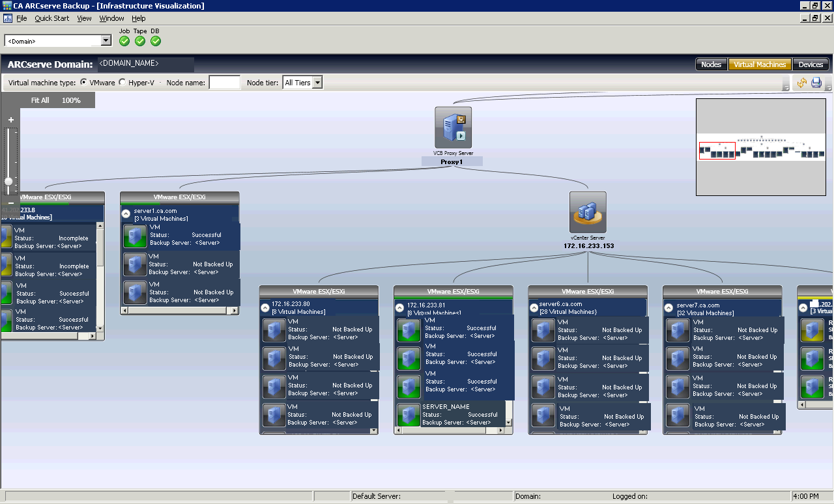The height and width of the screenshot is (504, 834).
Task: Click the print icon on the toolbar
Action: tap(816, 83)
